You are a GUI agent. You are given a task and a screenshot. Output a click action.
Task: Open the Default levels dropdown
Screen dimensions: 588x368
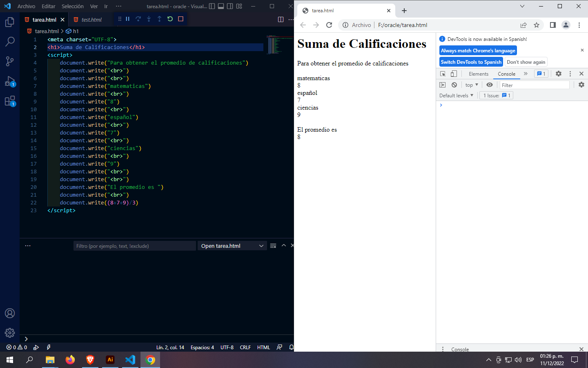point(456,96)
